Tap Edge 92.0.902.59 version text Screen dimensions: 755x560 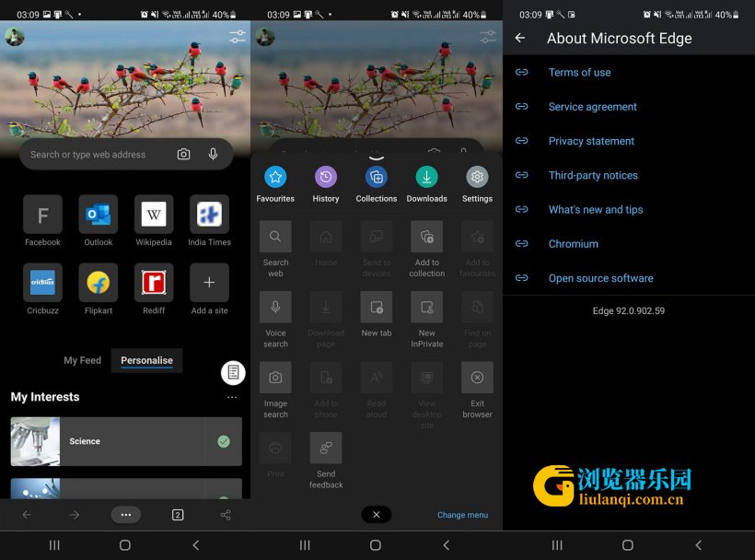coord(628,310)
